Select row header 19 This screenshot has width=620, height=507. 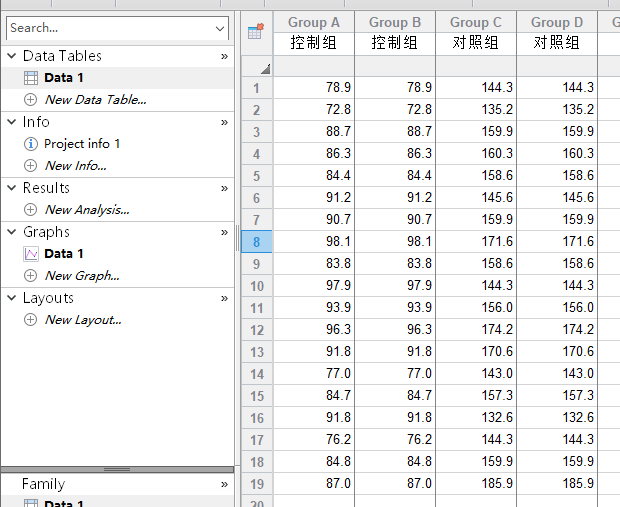[x=257, y=484]
